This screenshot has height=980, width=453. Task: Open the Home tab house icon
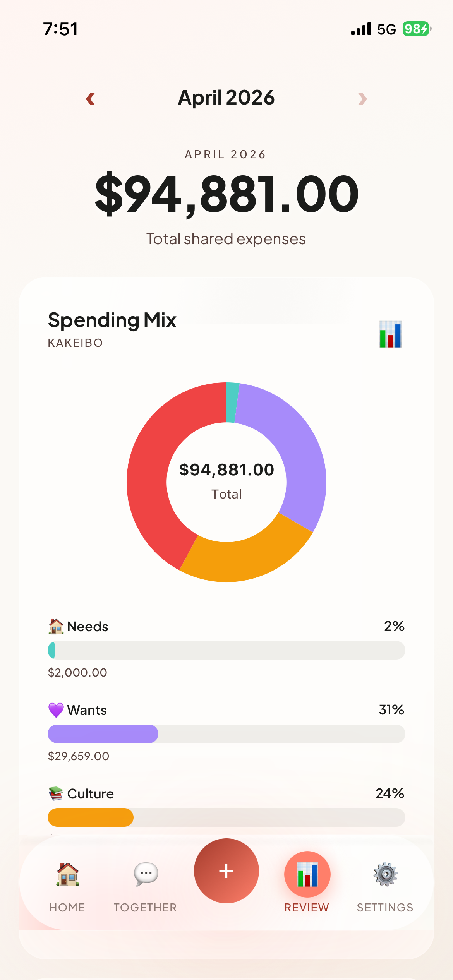(x=68, y=874)
